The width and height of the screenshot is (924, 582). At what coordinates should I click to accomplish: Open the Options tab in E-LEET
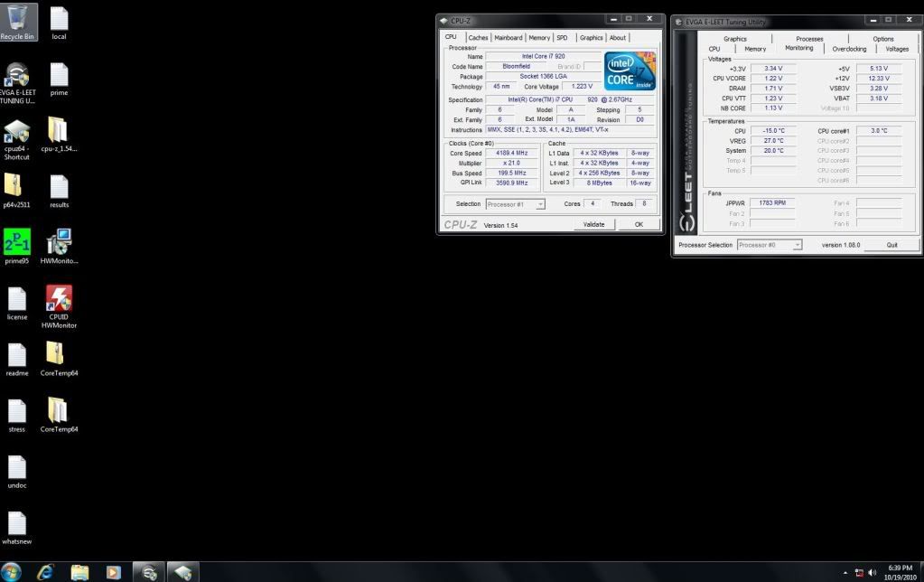(882, 39)
